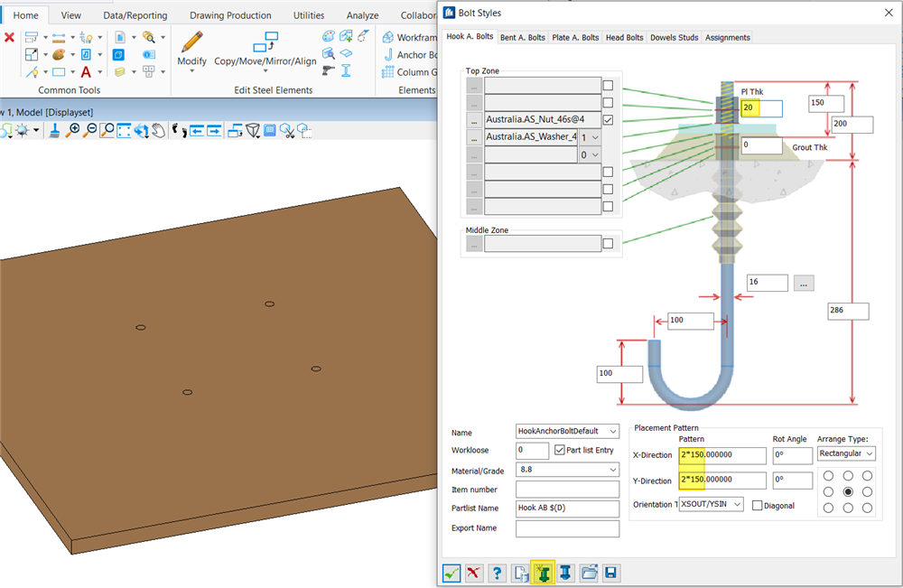Click the green checkmark OK icon

[x=452, y=573]
